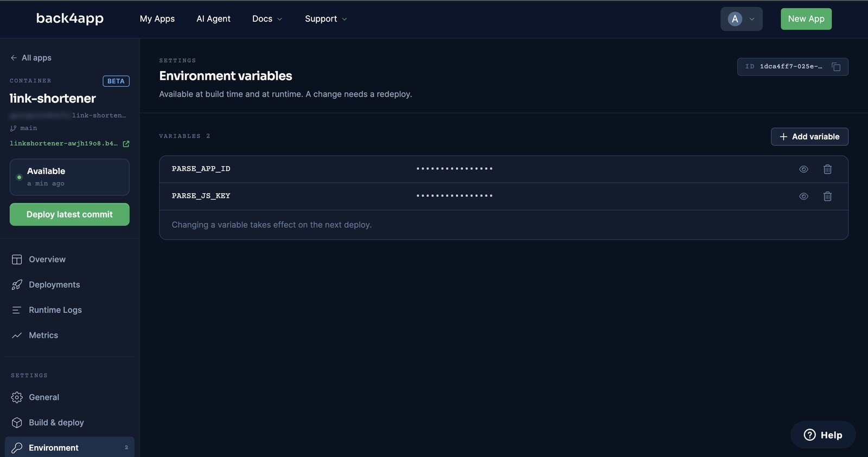868x457 pixels.
Task: Copy the container ID to clipboard
Action: click(836, 67)
